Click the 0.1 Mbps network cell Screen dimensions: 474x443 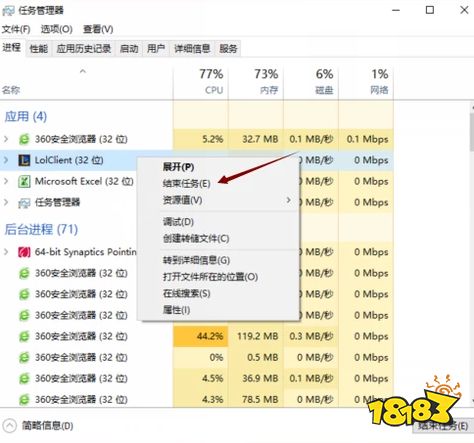[x=366, y=139]
